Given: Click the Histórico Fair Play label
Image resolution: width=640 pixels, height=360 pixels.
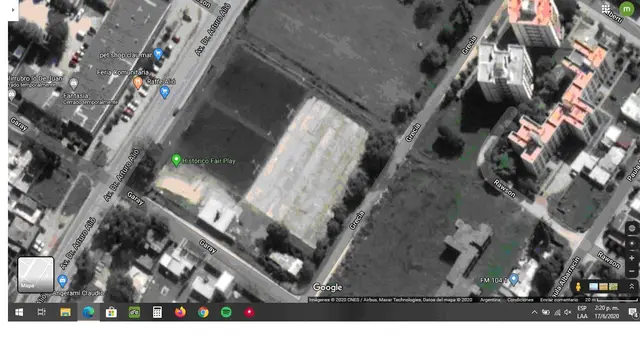Looking at the screenshot, I should pos(209,161).
